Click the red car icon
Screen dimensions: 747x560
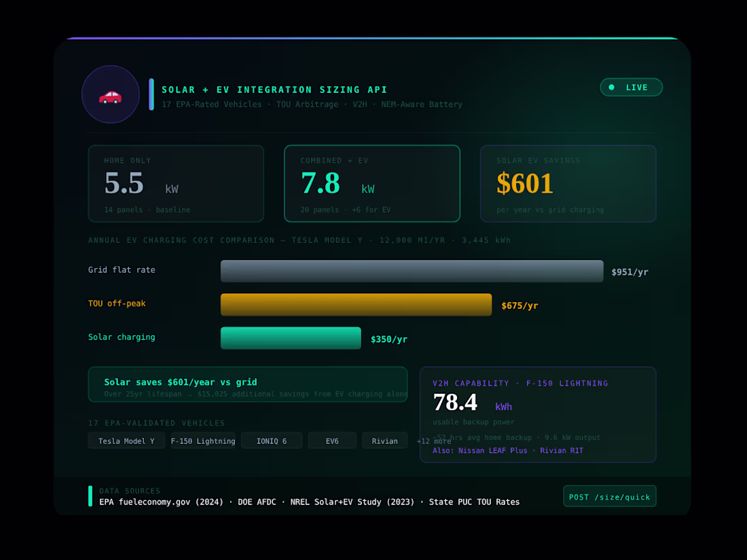pos(110,96)
